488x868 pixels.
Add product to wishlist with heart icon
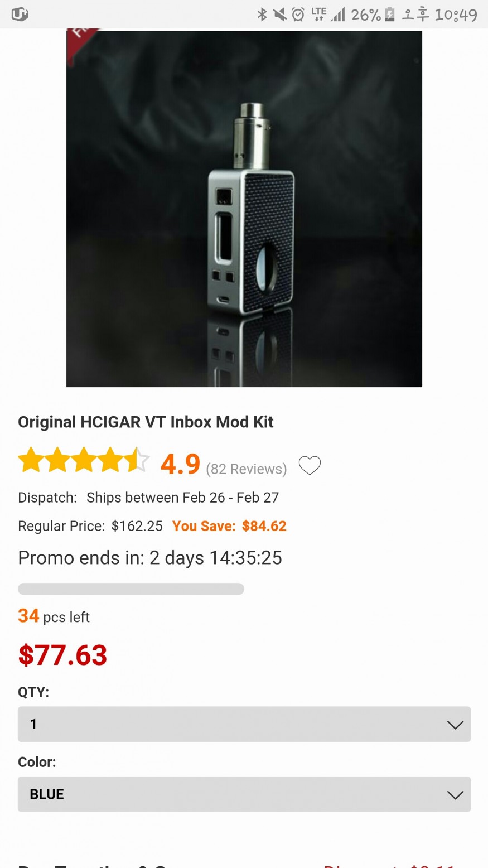310,465
